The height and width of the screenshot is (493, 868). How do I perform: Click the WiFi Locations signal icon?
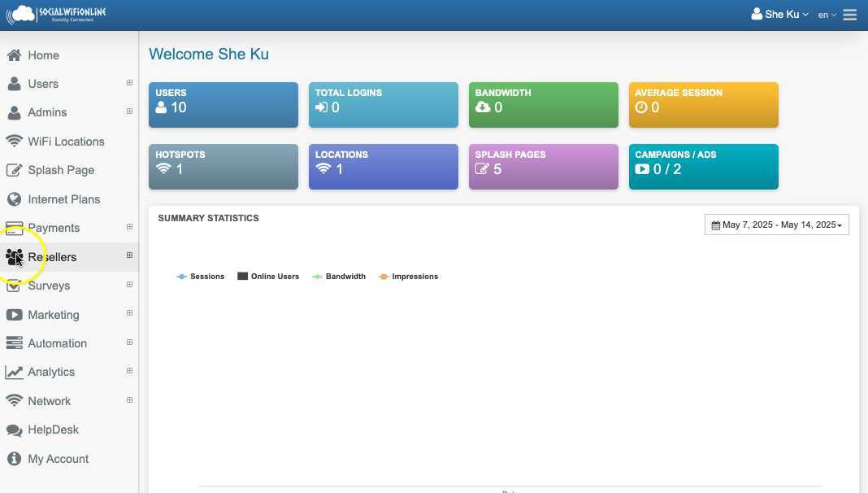click(x=14, y=141)
